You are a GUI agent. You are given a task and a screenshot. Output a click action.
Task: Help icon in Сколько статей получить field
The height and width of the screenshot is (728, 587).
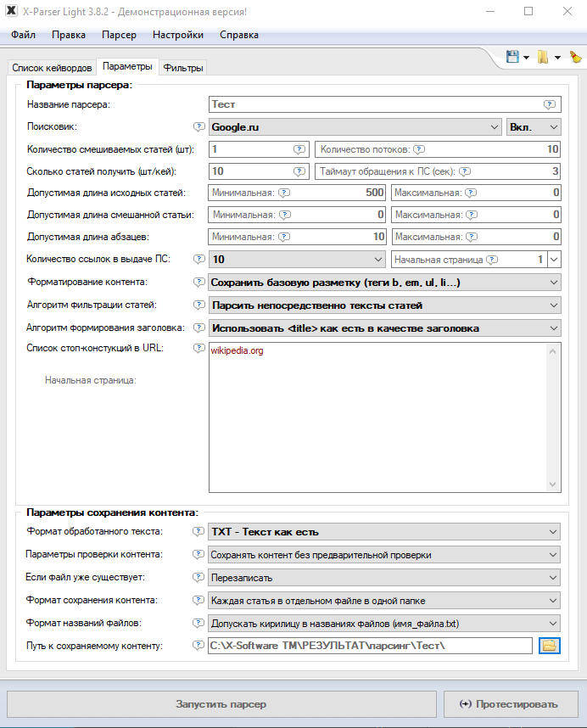(x=299, y=171)
